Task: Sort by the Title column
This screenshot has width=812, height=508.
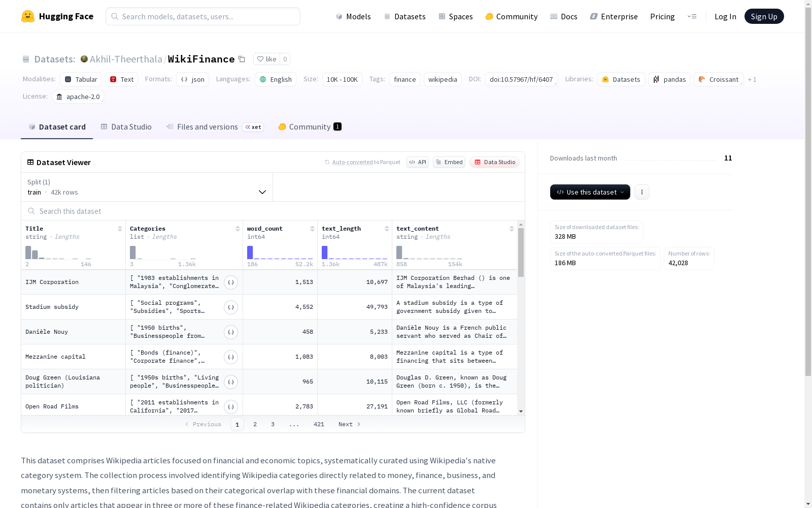Action: coord(120,229)
